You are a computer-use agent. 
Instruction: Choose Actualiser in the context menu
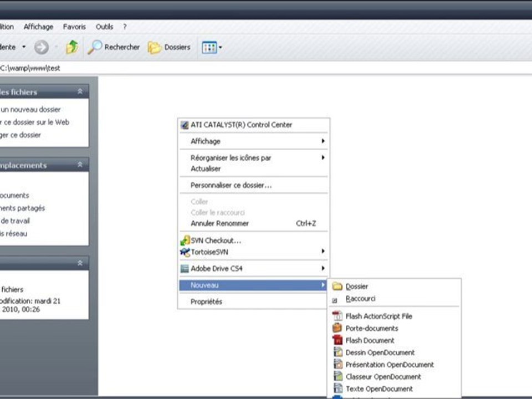tap(253, 168)
